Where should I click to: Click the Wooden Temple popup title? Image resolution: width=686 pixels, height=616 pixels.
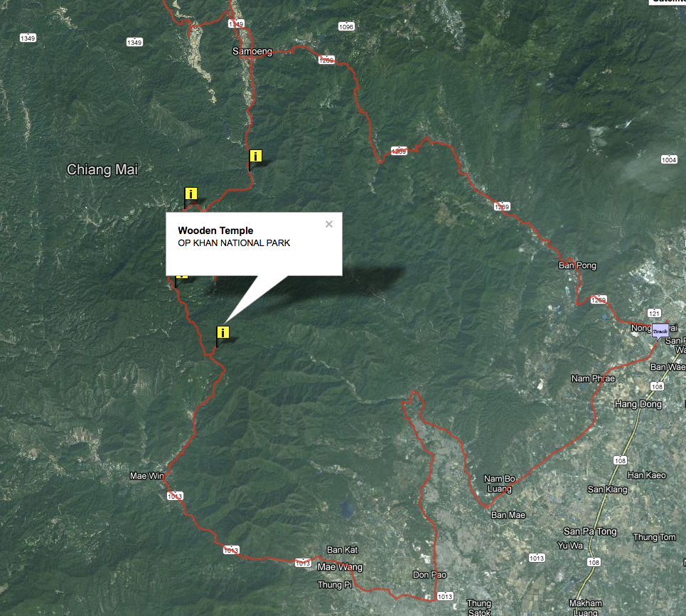pyautogui.click(x=215, y=230)
